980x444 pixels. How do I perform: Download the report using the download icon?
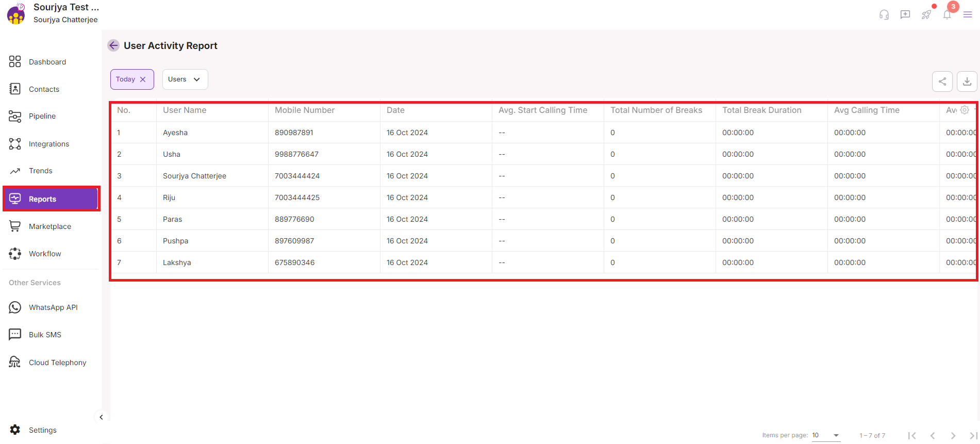coord(967,81)
